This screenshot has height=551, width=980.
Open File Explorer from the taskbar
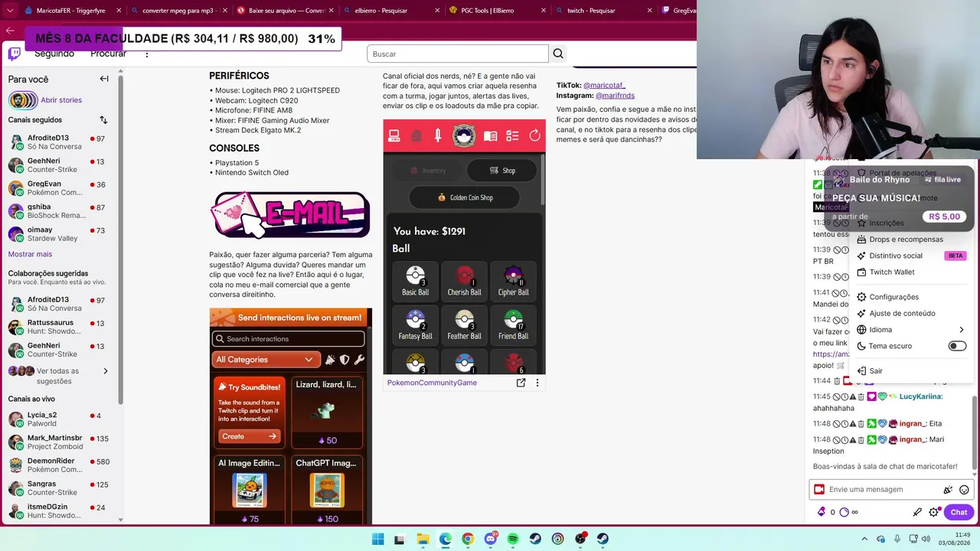click(x=423, y=539)
